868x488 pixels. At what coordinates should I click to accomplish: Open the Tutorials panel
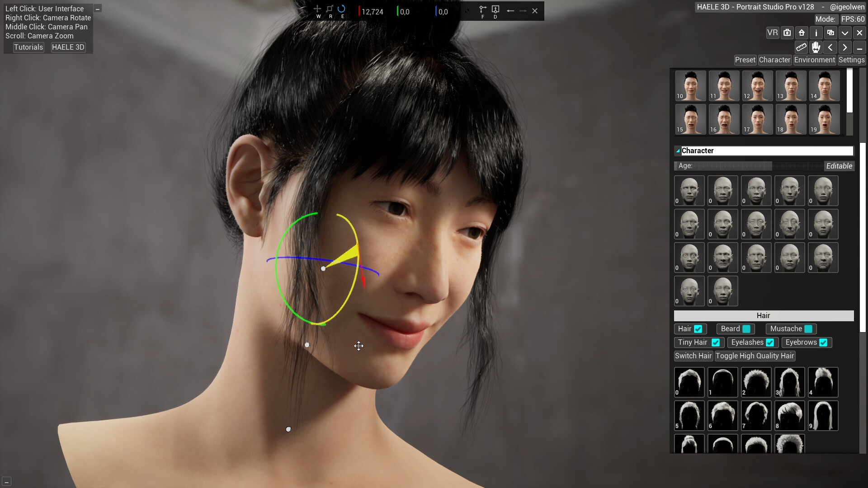28,47
